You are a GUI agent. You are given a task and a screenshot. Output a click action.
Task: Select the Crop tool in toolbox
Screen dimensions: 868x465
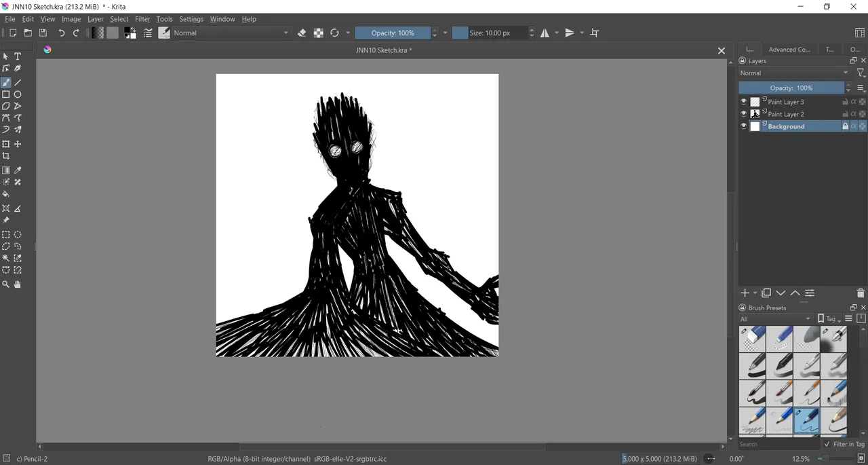[x=6, y=156]
